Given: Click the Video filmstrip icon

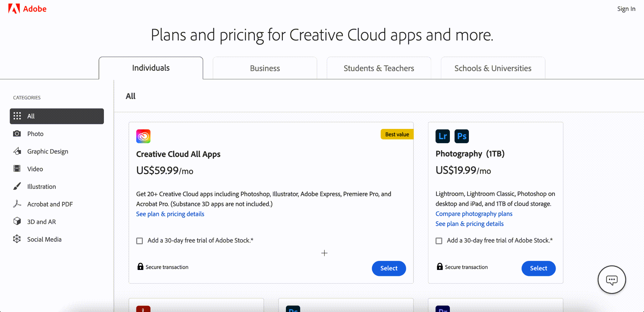Looking at the screenshot, I should (17, 169).
